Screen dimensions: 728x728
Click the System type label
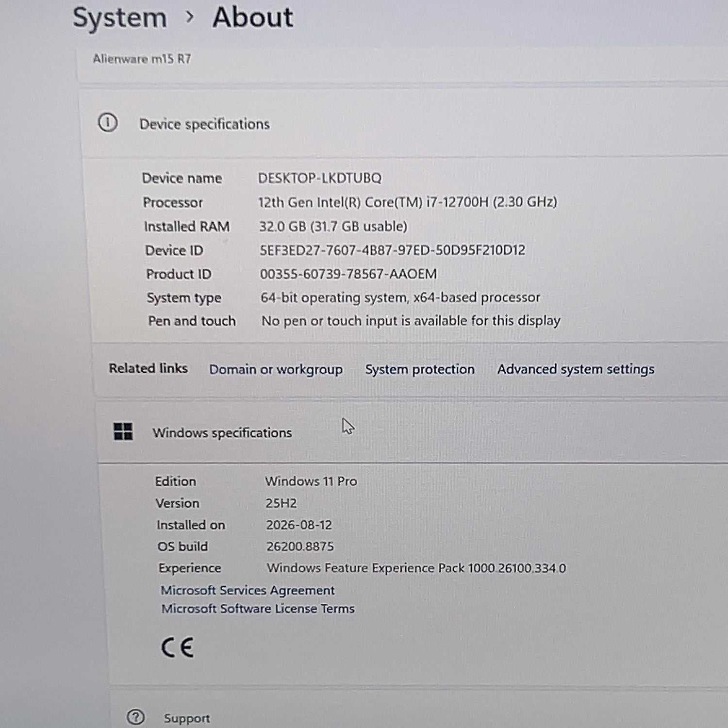tap(184, 298)
